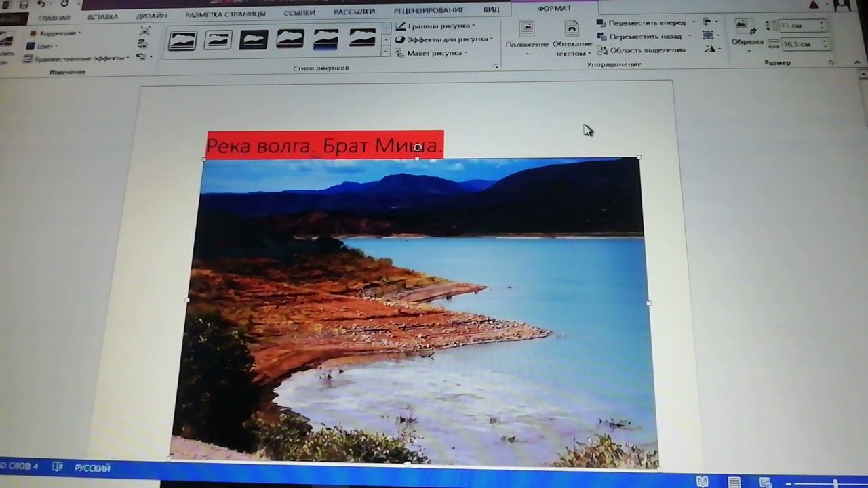Click Переместить назад button
The height and width of the screenshot is (488, 868).
(x=639, y=36)
